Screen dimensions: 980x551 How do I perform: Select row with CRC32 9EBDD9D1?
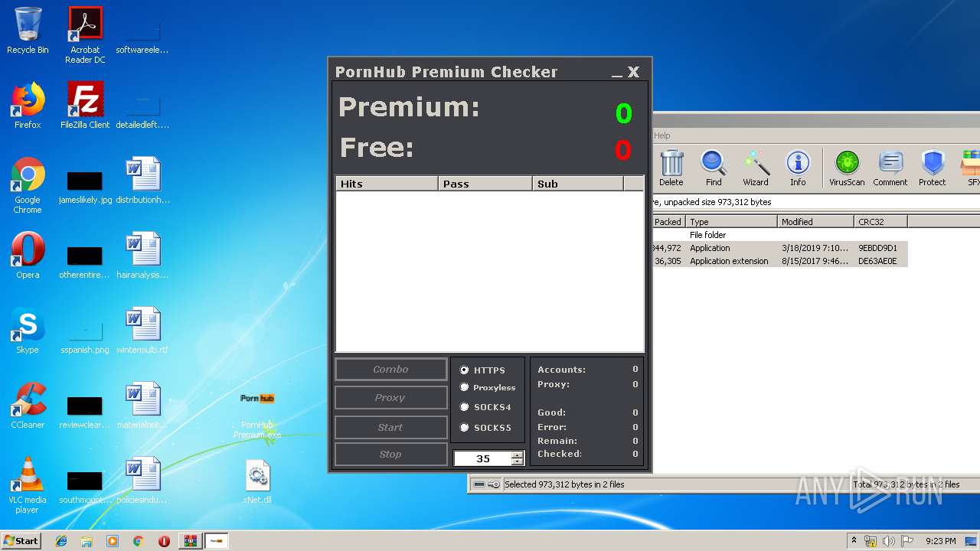pos(779,248)
